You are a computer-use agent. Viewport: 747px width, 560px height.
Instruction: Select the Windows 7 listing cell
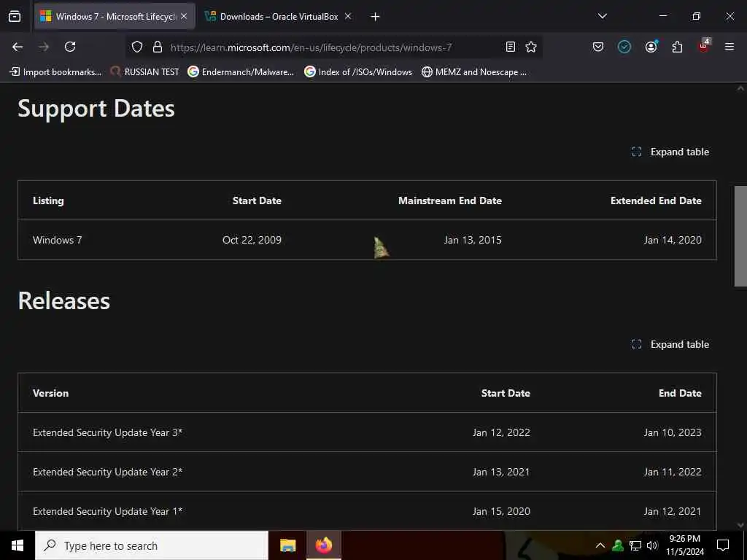pyautogui.click(x=57, y=240)
